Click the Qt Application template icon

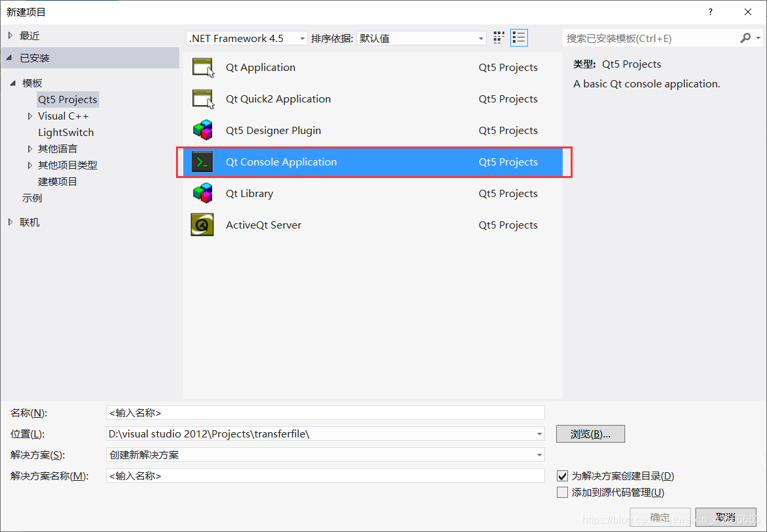202,68
